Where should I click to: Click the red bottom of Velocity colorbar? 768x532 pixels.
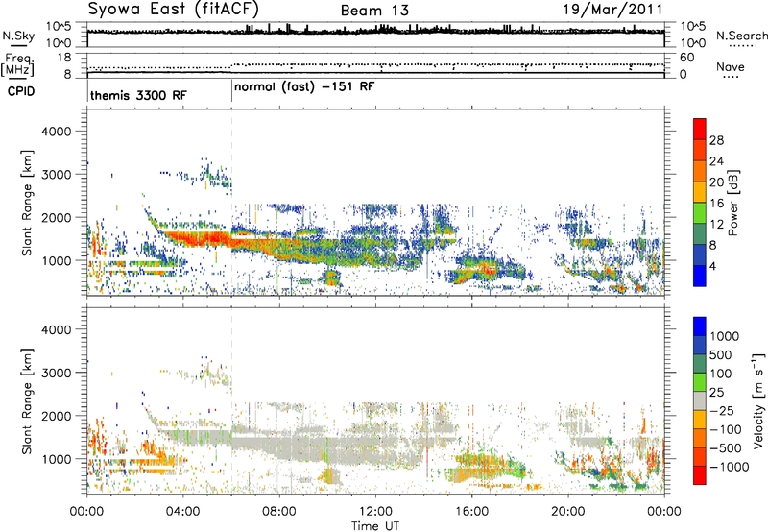tap(700, 475)
